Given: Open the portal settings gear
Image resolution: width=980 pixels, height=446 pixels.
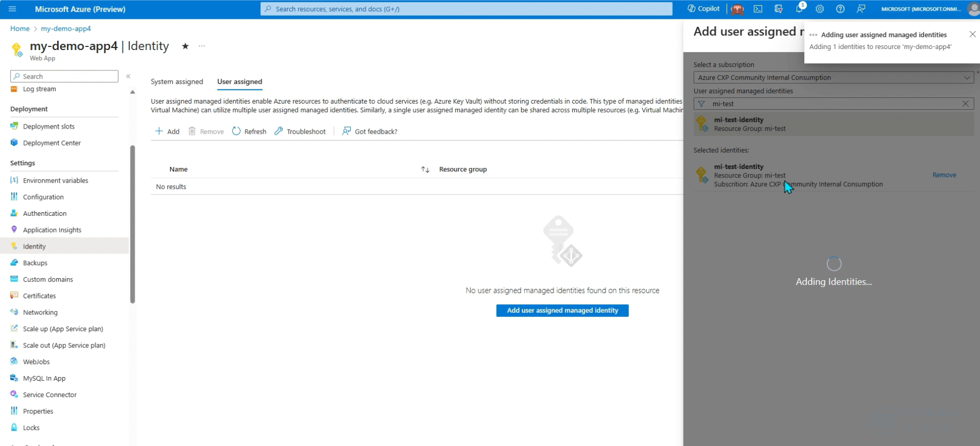Looking at the screenshot, I should [x=820, y=9].
